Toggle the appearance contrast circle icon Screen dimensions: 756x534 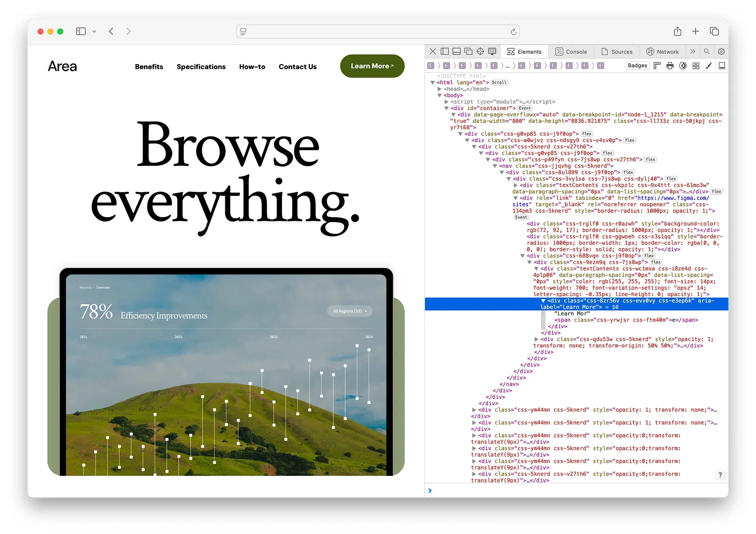point(683,66)
